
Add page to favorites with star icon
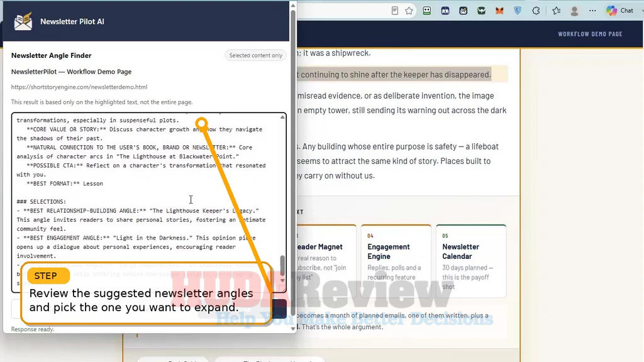tap(409, 11)
